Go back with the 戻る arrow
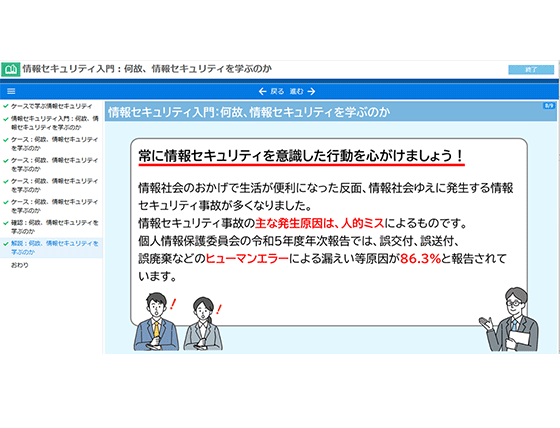The width and height of the screenshot is (560, 428). (271, 91)
